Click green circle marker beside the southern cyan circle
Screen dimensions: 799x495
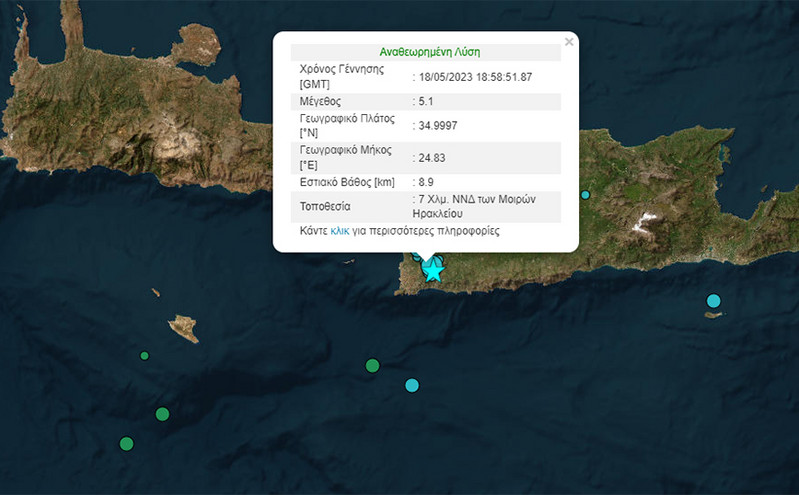(373, 365)
